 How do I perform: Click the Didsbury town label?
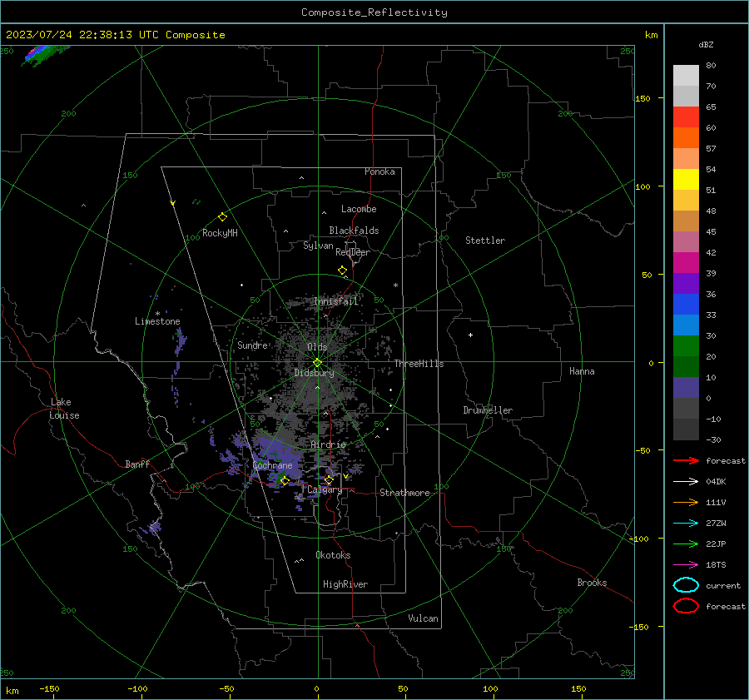click(314, 373)
